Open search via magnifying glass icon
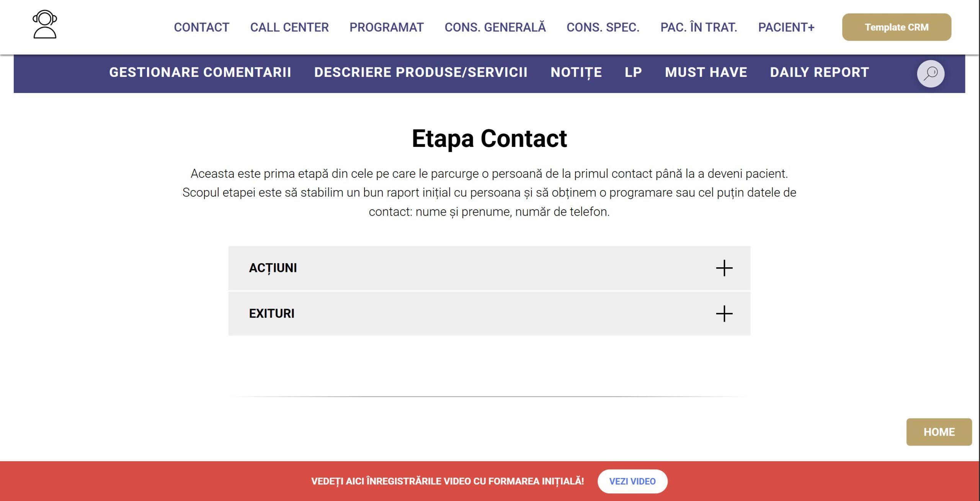This screenshot has width=980, height=501. point(930,73)
